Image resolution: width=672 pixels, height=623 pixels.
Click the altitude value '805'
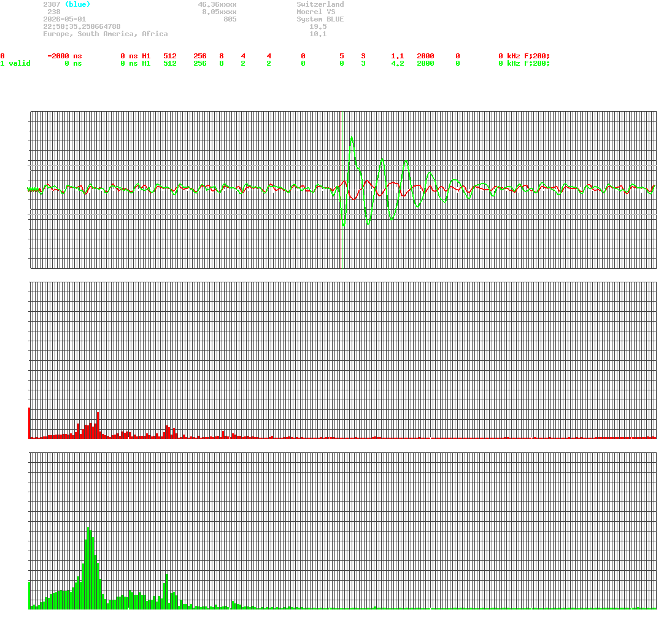tap(230, 19)
